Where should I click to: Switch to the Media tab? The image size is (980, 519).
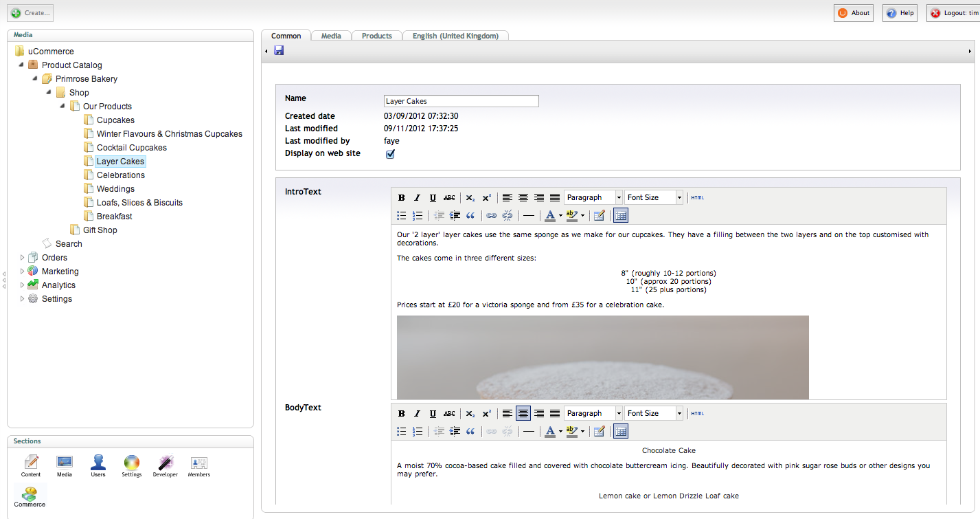pos(331,36)
